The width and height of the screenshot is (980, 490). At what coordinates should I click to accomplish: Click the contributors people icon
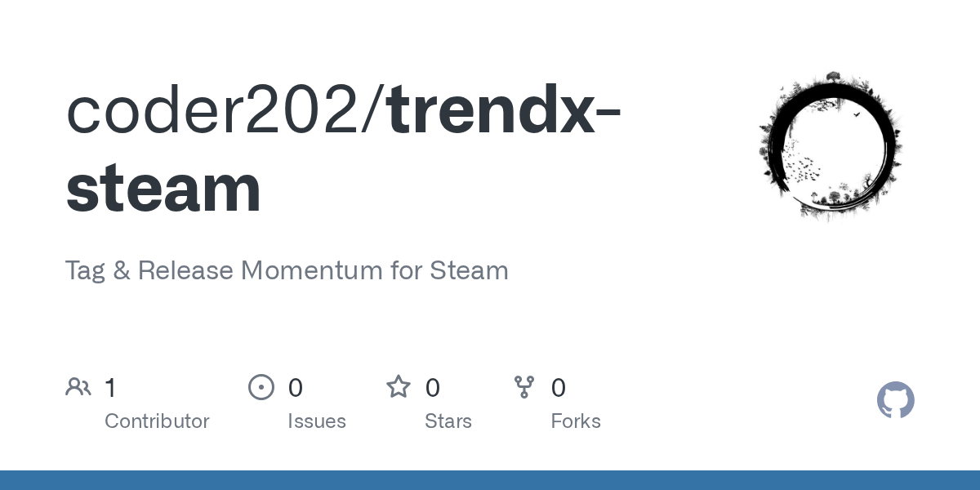click(x=78, y=387)
